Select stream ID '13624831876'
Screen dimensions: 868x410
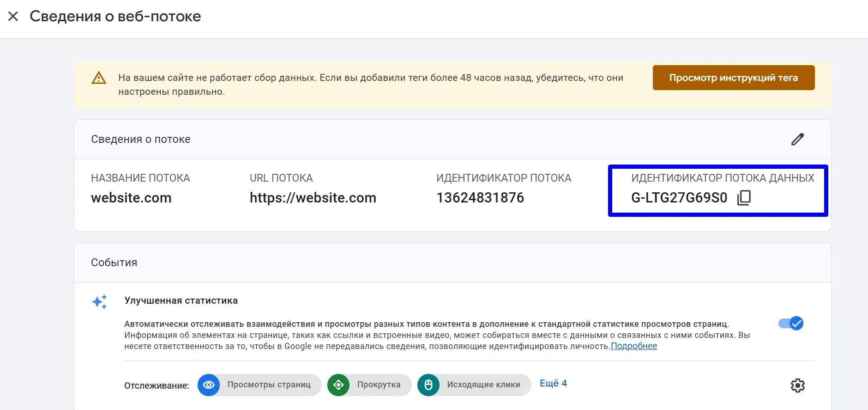tap(480, 198)
